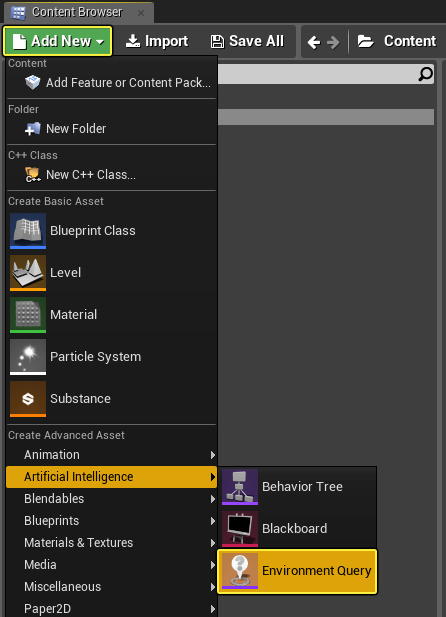
Task: Expand the Materials & Textures submenu
Action: point(111,543)
